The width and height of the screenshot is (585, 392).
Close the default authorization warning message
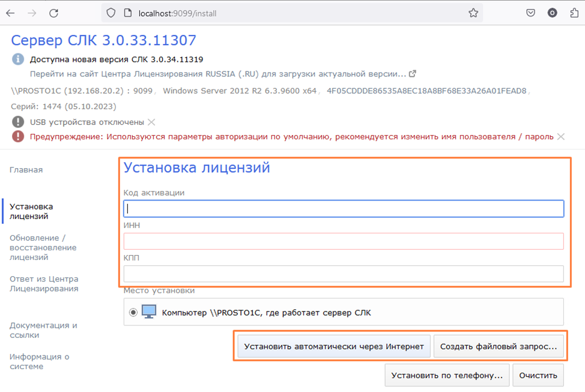pyautogui.click(x=560, y=137)
